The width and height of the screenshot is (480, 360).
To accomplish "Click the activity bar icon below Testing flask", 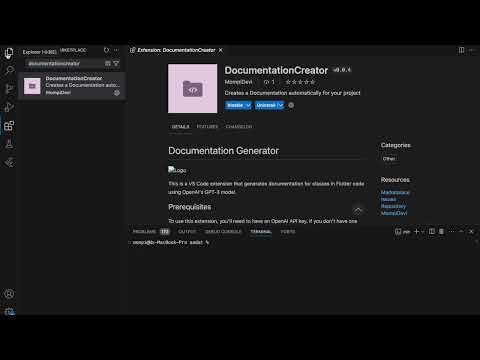I will [x=9, y=162].
